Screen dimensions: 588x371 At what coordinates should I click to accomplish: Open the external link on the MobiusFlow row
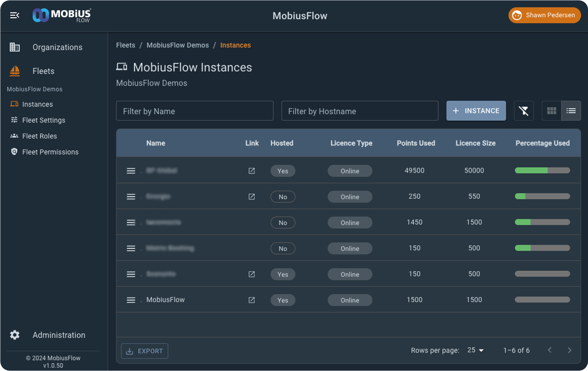tap(251, 300)
